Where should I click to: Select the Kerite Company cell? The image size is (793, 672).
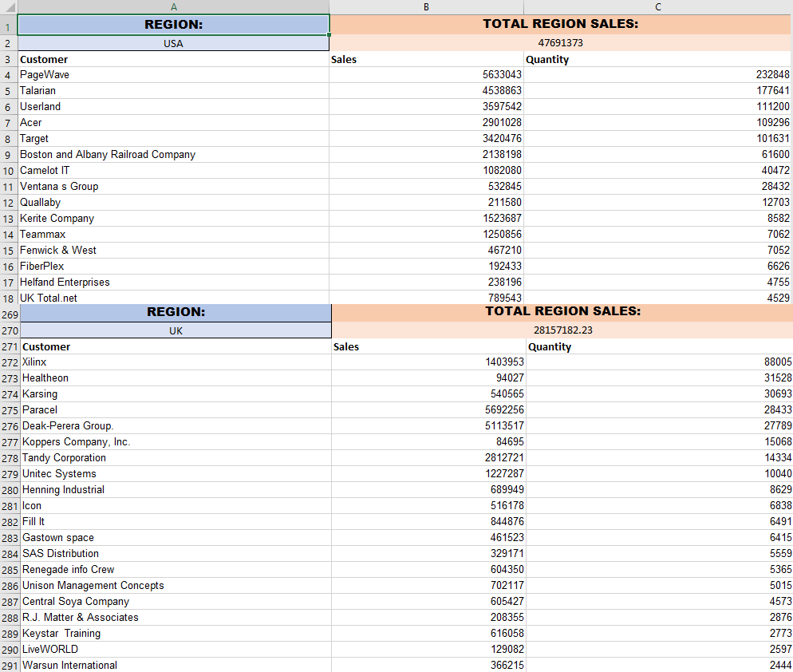tap(173, 218)
